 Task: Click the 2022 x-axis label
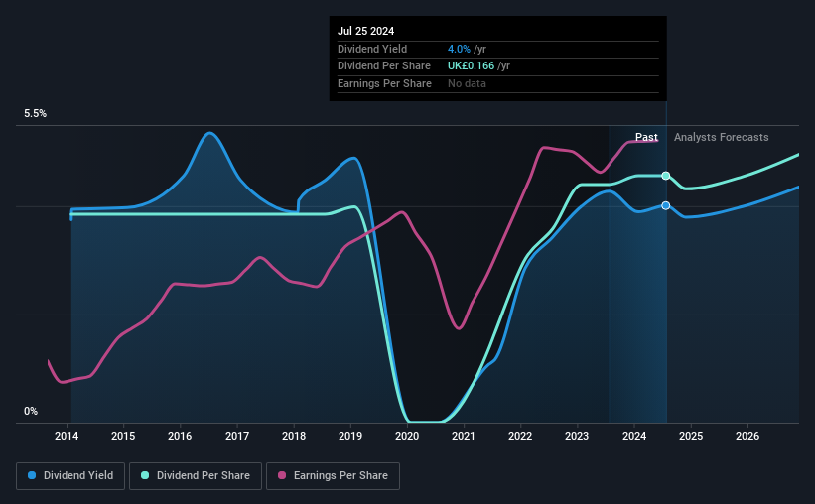pyautogui.click(x=520, y=436)
